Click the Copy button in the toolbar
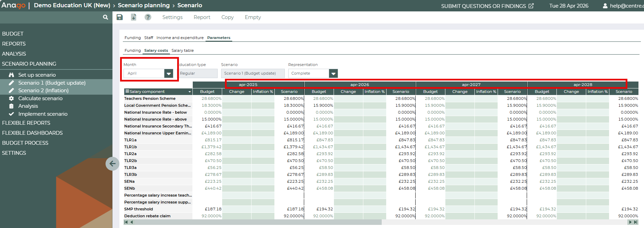Screen dimensions: 644x228 [227, 17]
